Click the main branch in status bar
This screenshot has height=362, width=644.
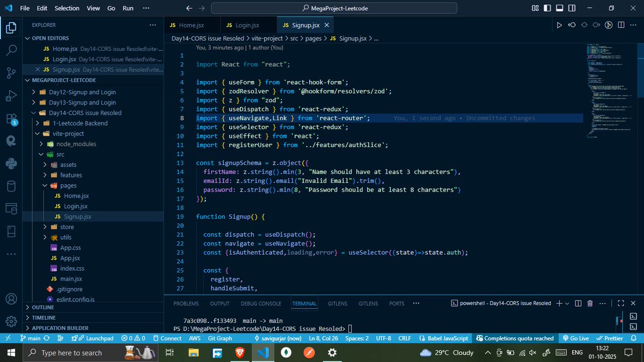pyautogui.click(x=30, y=338)
